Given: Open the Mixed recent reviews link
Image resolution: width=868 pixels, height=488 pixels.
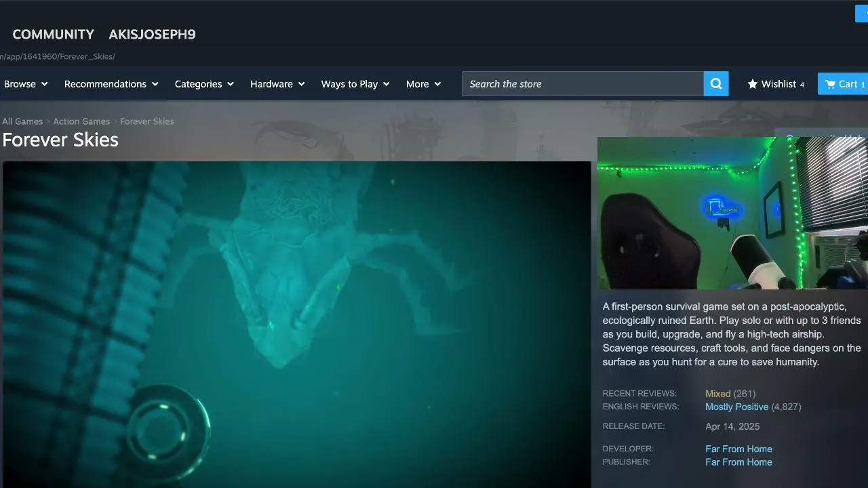Looking at the screenshot, I should pos(717,394).
